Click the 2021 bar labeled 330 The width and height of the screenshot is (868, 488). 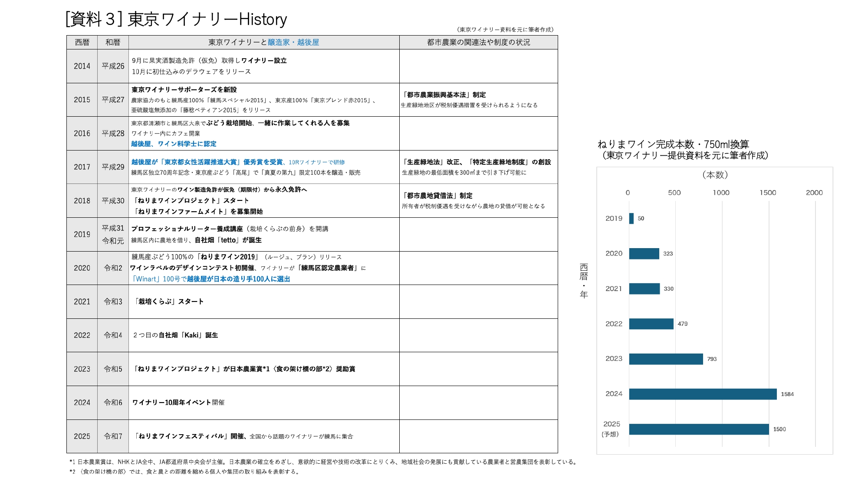644,288
